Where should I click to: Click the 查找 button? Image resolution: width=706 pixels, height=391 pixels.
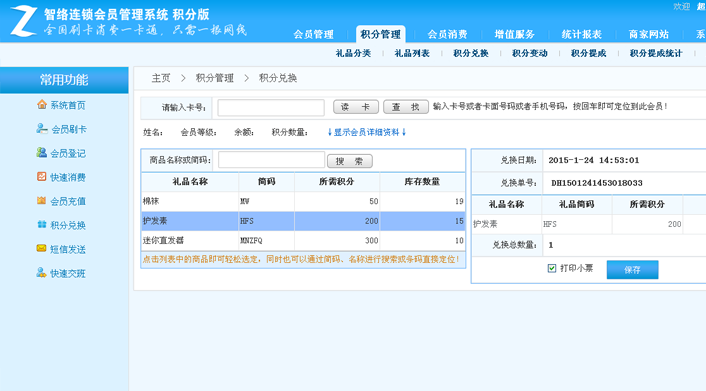[406, 107]
